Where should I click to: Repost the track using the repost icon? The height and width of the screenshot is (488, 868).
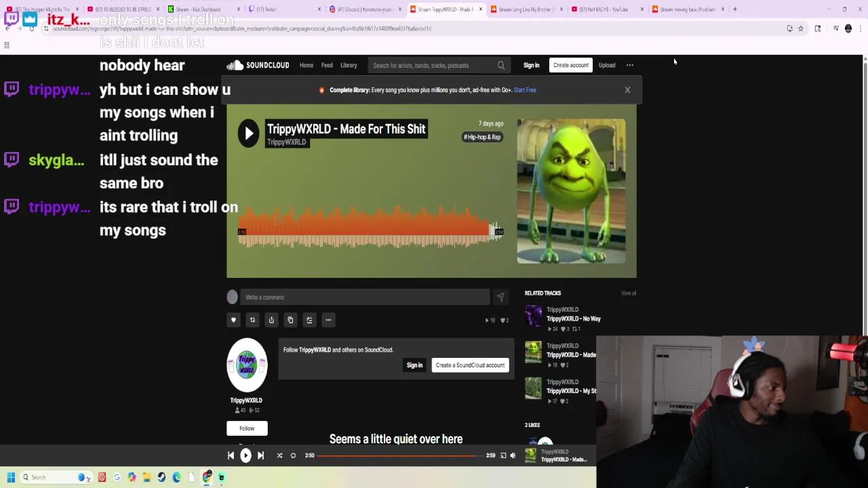pos(252,320)
